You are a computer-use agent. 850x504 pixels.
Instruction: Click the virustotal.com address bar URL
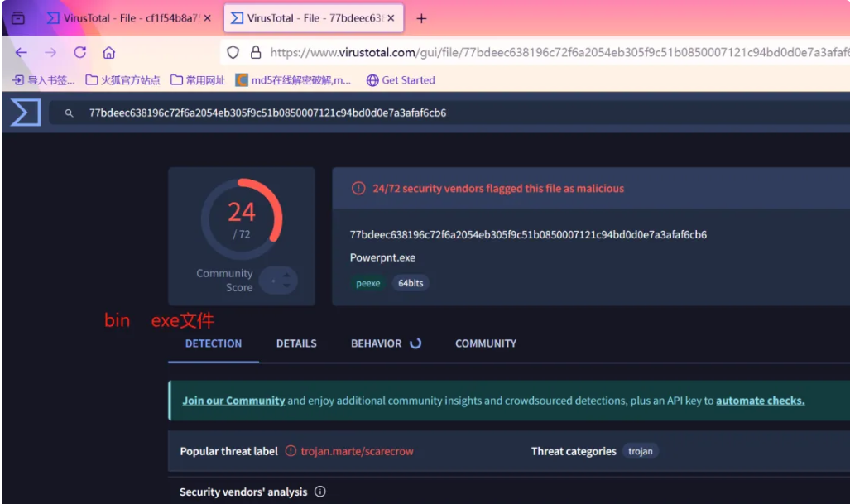click(x=559, y=53)
